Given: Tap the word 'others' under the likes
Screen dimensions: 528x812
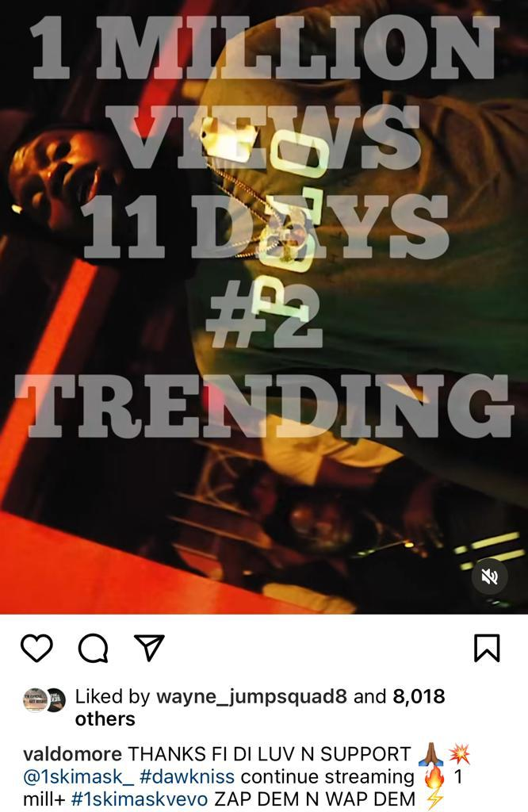Looking at the screenshot, I should pyautogui.click(x=105, y=718).
